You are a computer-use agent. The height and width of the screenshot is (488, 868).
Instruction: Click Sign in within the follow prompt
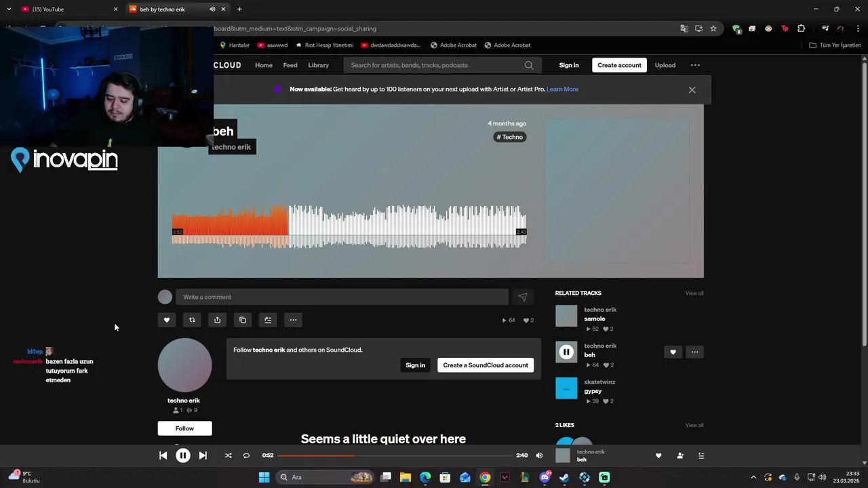pos(415,365)
